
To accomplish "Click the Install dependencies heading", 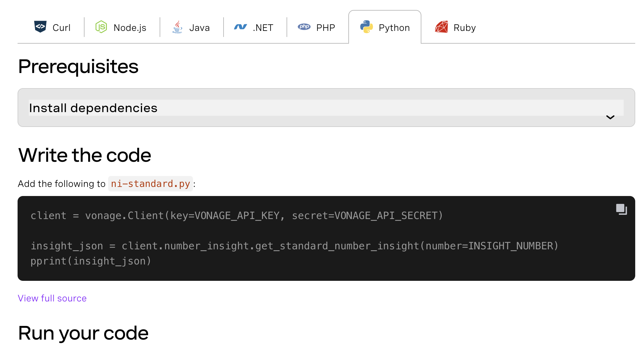I will [93, 108].
